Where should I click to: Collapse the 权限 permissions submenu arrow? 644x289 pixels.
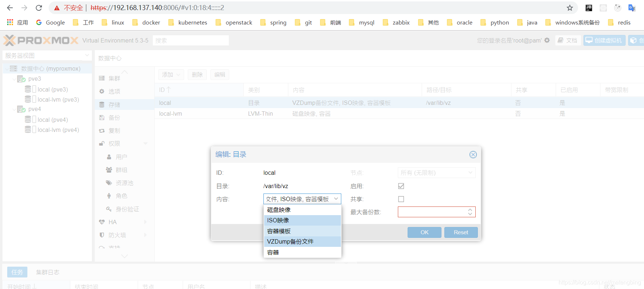pyautogui.click(x=146, y=143)
